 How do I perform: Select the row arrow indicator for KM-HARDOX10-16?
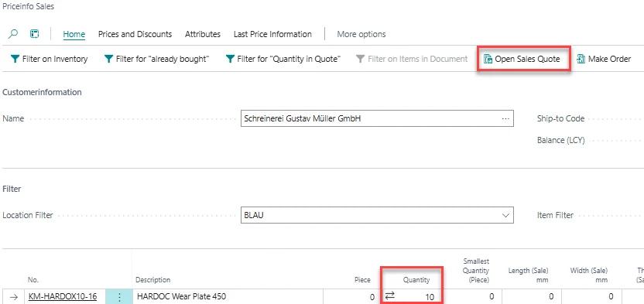(14, 296)
